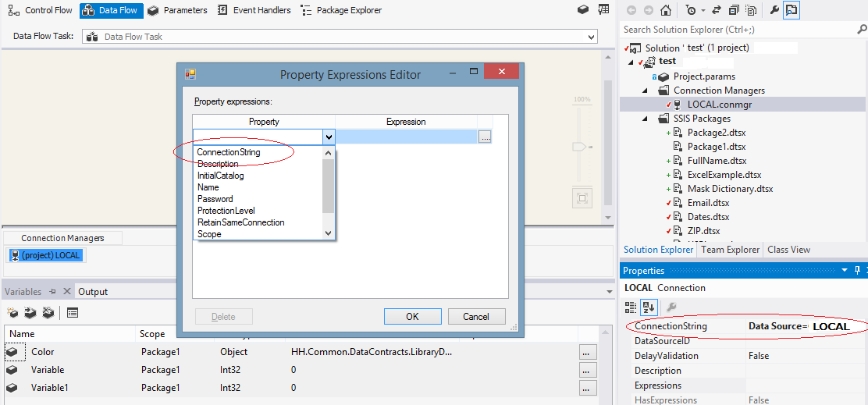Select InitialCatalog in property dropdown list
Image resolution: width=868 pixels, height=405 pixels.
coord(220,176)
